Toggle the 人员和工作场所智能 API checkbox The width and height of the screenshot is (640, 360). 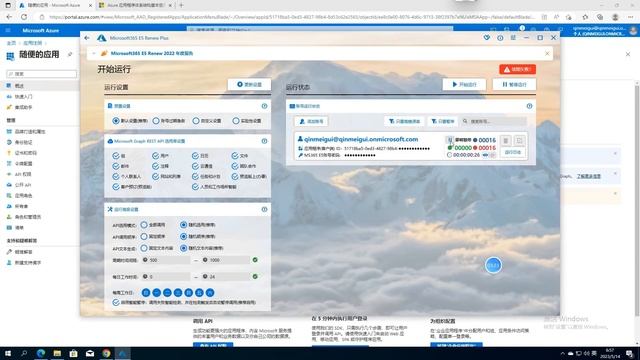point(195,187)
